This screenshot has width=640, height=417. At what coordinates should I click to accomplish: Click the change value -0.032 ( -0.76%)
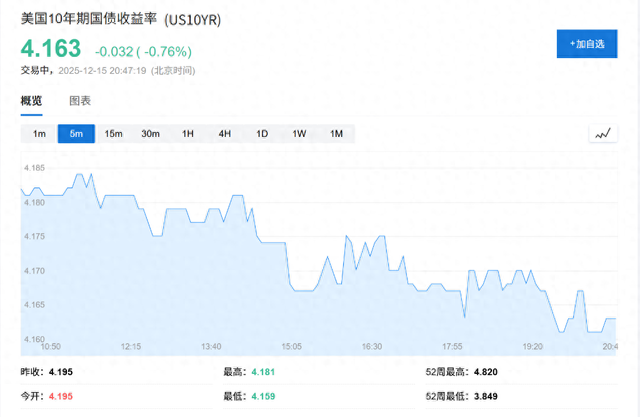click(x=143, y=51)
